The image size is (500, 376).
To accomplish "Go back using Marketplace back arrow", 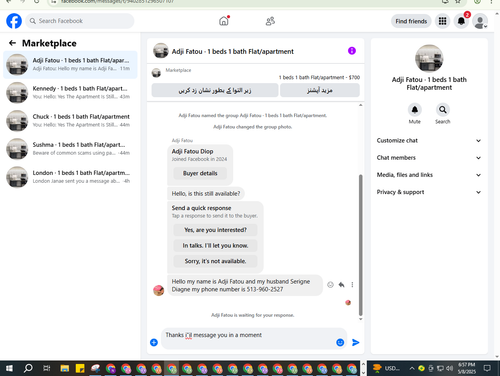I will [x=12, y=43].
